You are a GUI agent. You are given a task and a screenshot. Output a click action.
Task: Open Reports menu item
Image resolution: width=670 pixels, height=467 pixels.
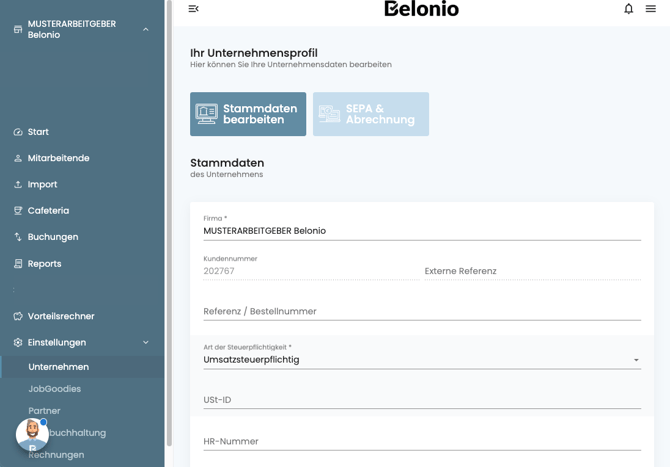(44, 264)
